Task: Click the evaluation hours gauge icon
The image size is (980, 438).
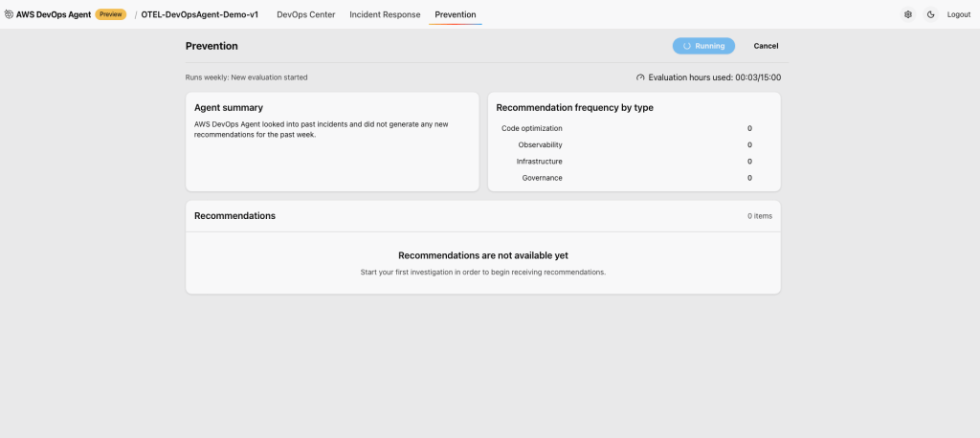Action: click(x=640, y=77)
